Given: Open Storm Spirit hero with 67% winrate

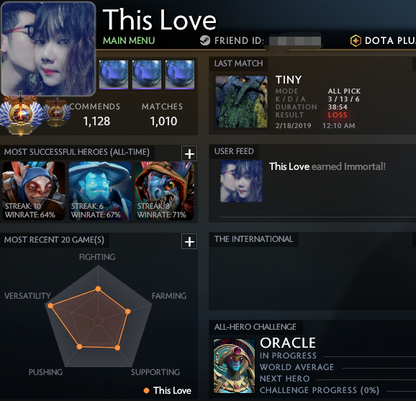Looking at the screenshot, I should coord(100,191).
